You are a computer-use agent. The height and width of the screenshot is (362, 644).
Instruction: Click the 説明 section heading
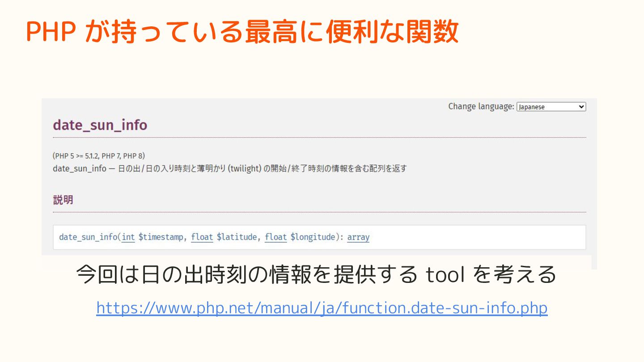point(63,200)
